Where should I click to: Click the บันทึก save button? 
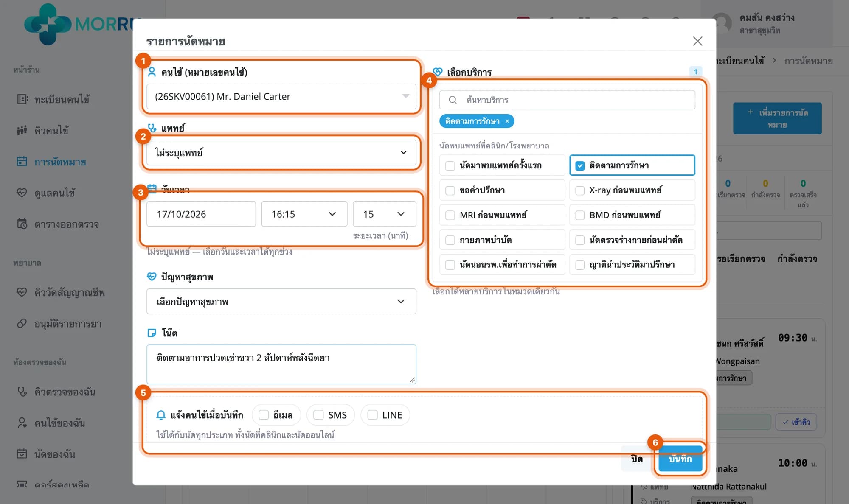[x=680, y=459]
